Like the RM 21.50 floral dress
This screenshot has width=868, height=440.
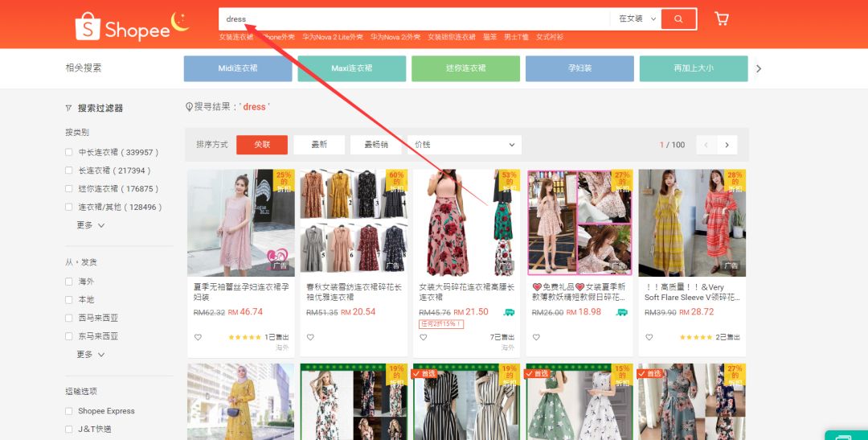424,337
